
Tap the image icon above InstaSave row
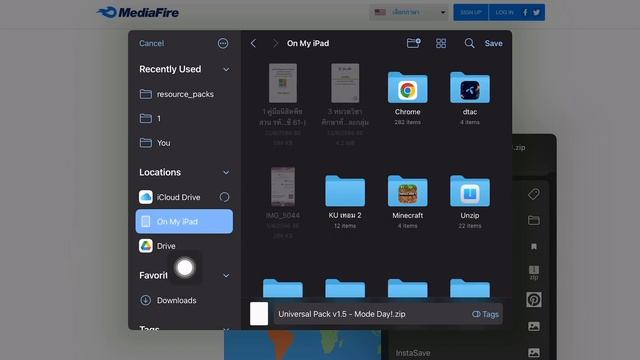pyautogui.click(x=533, y=327)
